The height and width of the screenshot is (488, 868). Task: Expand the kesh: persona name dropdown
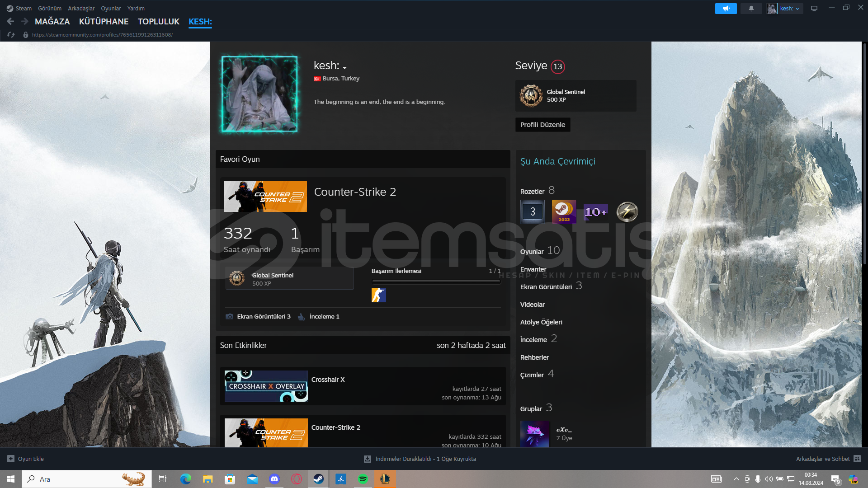point(344,67)
